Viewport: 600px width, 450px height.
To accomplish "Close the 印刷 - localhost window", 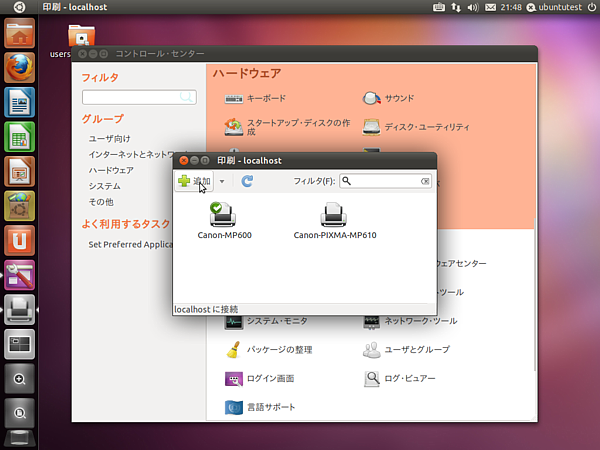I will pos(184,160).
